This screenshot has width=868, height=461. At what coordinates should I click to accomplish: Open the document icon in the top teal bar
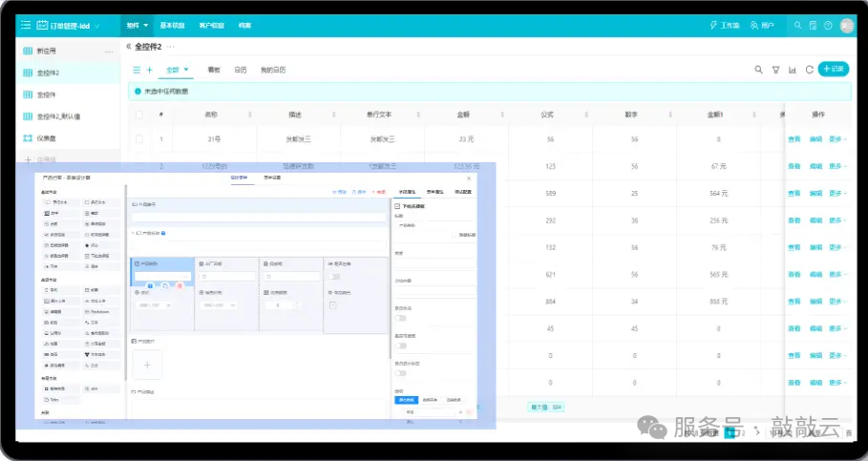[813, 26]
